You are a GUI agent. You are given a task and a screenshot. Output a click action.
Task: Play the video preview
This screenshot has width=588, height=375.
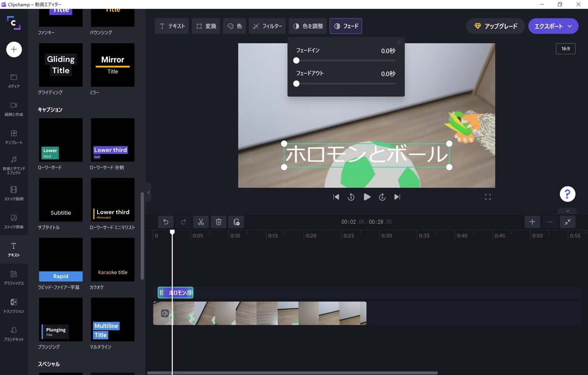(367, 197)
